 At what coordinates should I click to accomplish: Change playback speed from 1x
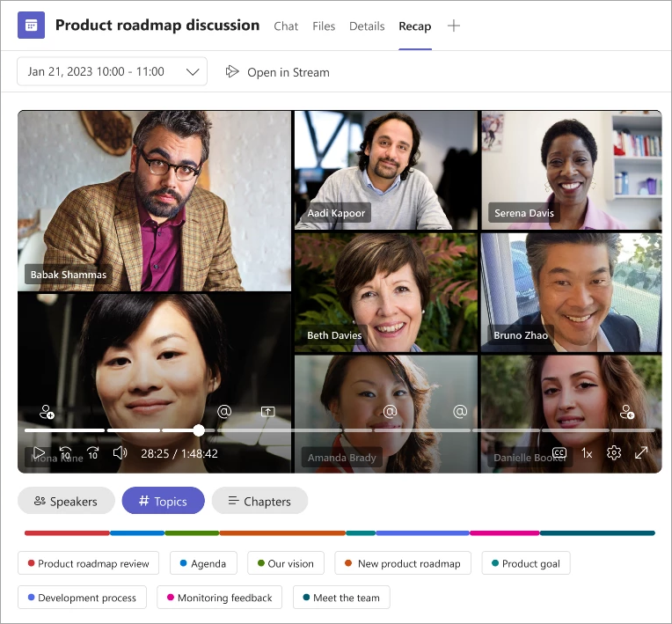(587, 453)
